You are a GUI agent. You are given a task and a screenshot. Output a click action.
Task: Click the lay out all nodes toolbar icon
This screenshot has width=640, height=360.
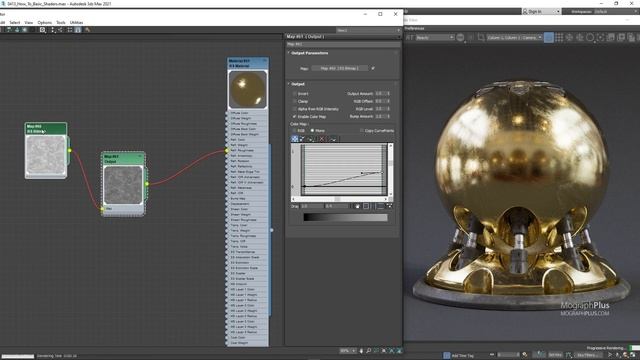[53, 30]
